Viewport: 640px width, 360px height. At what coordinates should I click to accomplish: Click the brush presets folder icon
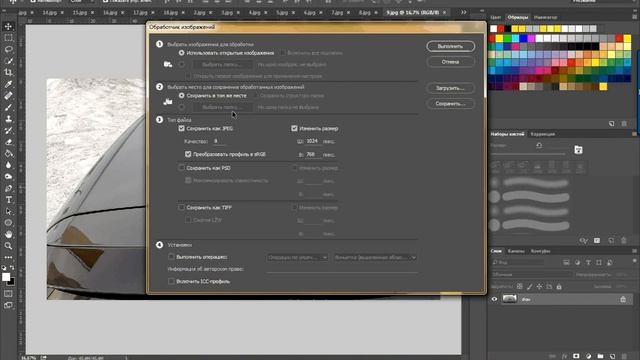point(578,150)
